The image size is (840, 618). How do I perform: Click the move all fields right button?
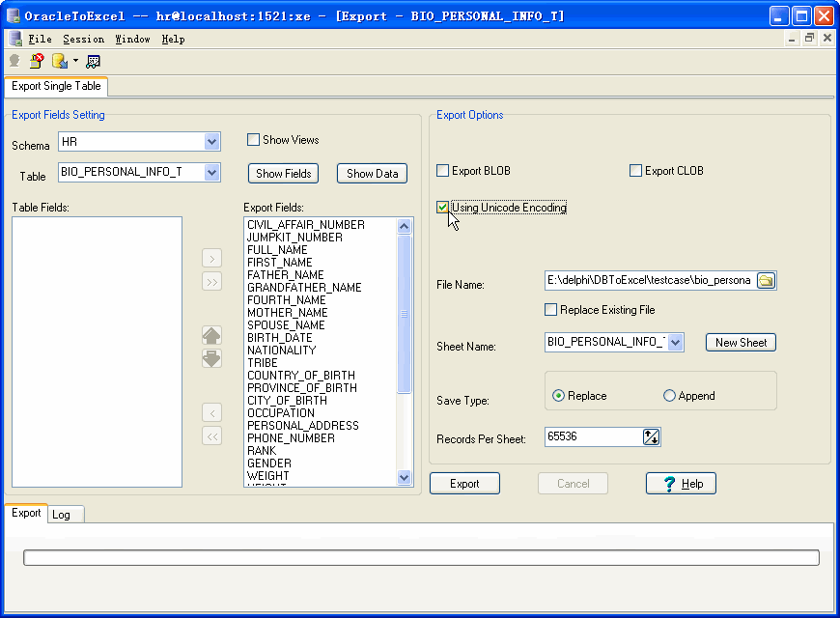[x=212, y=281]
